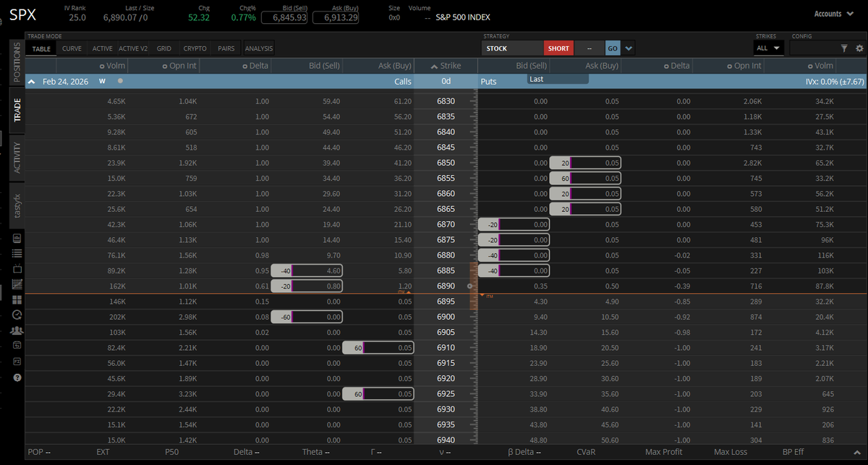Image resolution: width=868 pixels, height=465 pixels.
Task: Open the quantity selector showing dashes
Action: tap(590, 48)
